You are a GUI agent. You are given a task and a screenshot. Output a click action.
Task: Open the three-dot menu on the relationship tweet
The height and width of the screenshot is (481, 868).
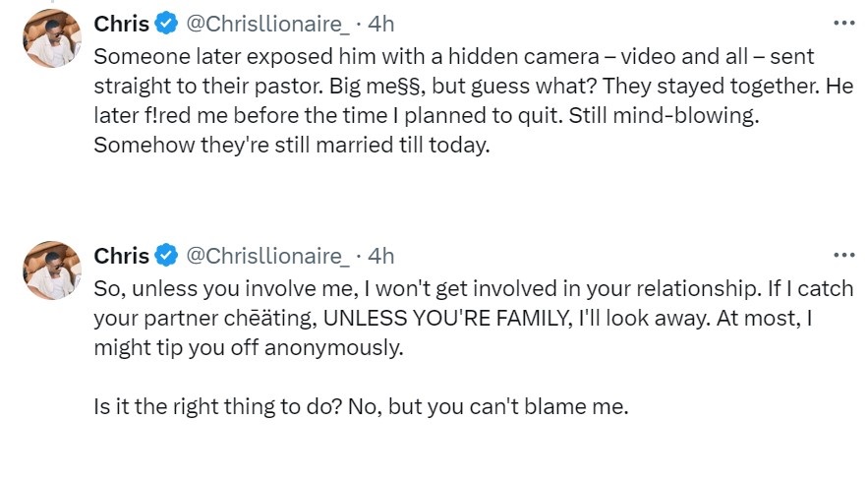[x=843, y=255]
